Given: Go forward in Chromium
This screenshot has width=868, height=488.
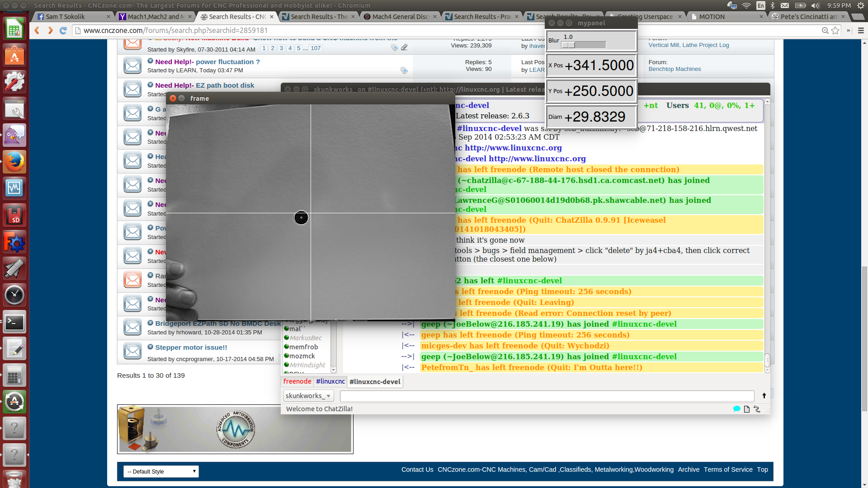Looking at the screenshot, I should tap(50, 30).
